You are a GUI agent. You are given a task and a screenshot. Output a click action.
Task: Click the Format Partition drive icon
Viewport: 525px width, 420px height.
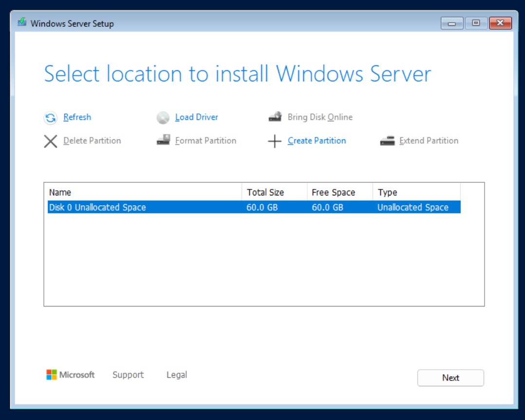[x=163, y=141]
